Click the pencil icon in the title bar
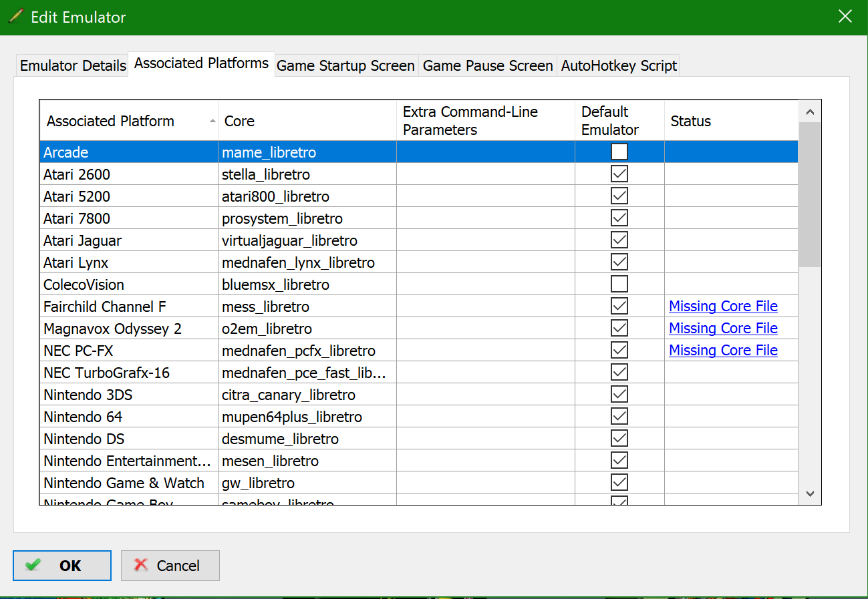 17,17
